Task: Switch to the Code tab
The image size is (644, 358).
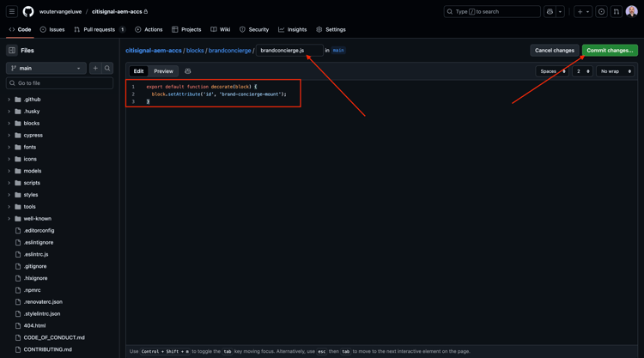Action: [x=20, y=29]
